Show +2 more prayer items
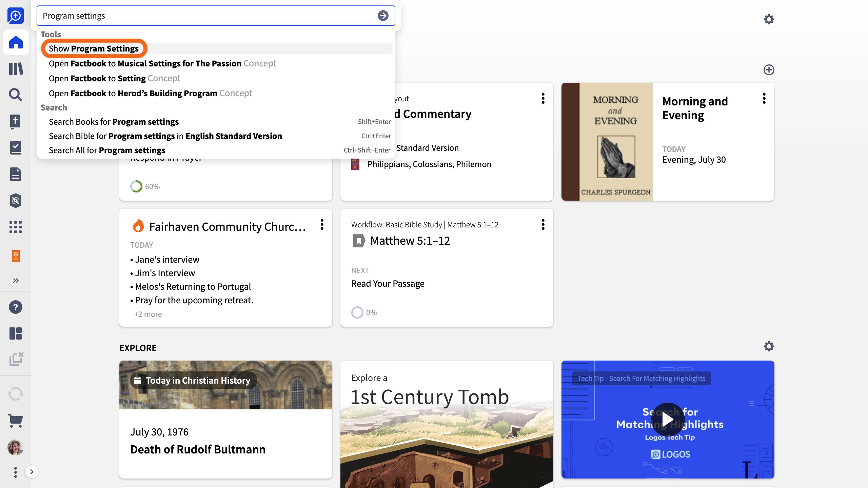 (x=148, y=314)
